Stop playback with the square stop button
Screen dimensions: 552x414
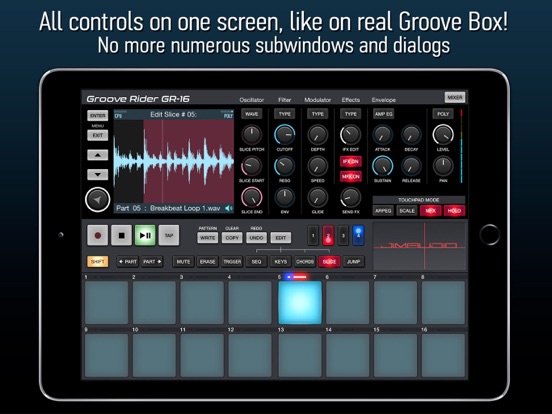121,235
